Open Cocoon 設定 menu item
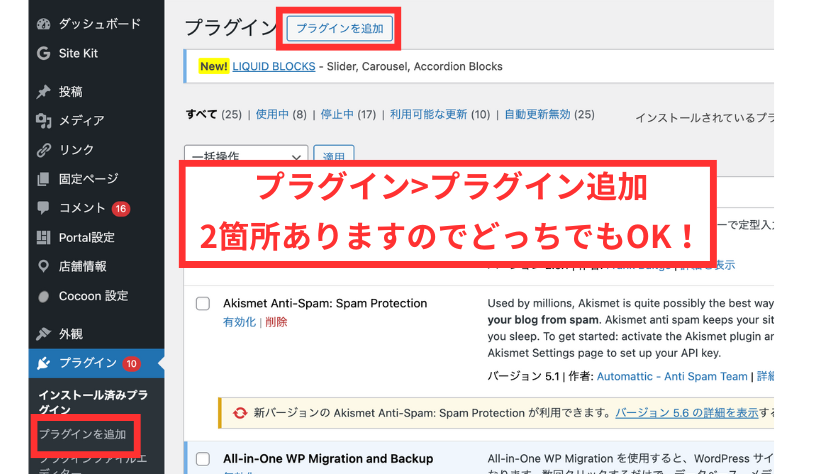822x474 pixels. [93, 296]
